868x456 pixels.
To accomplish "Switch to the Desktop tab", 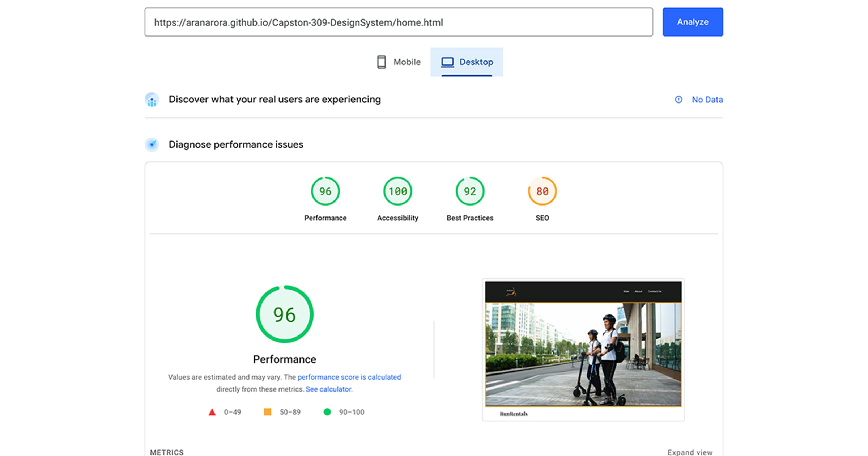I will (467, 62).
